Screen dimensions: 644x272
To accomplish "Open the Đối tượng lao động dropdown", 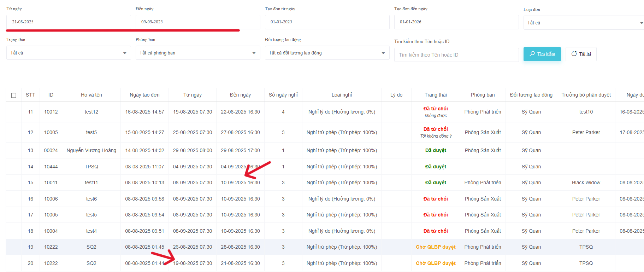I will tap(327, 53).
